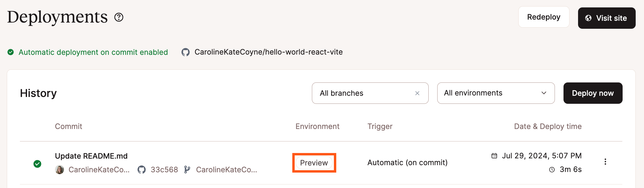Select the Preview environment badge
The width and height of the screenshot is (644, 188).
point(314,163)
